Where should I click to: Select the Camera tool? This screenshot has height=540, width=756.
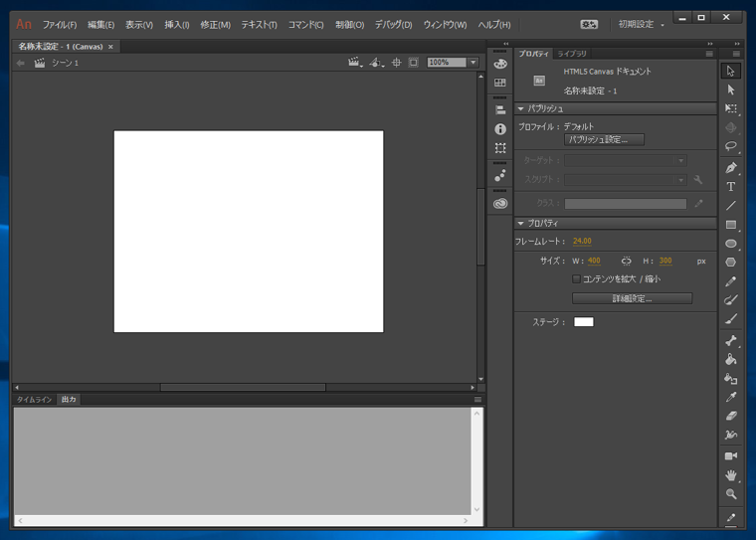731,456
